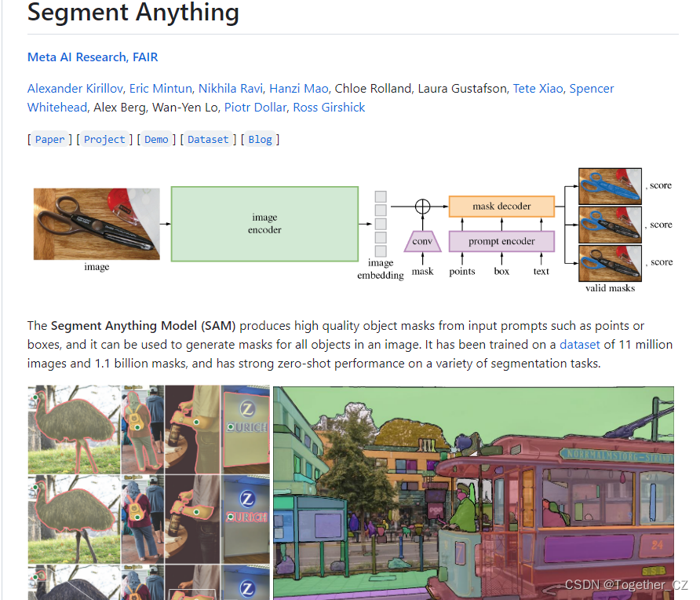Open the Paper link
700x600 pixels.
50,139
